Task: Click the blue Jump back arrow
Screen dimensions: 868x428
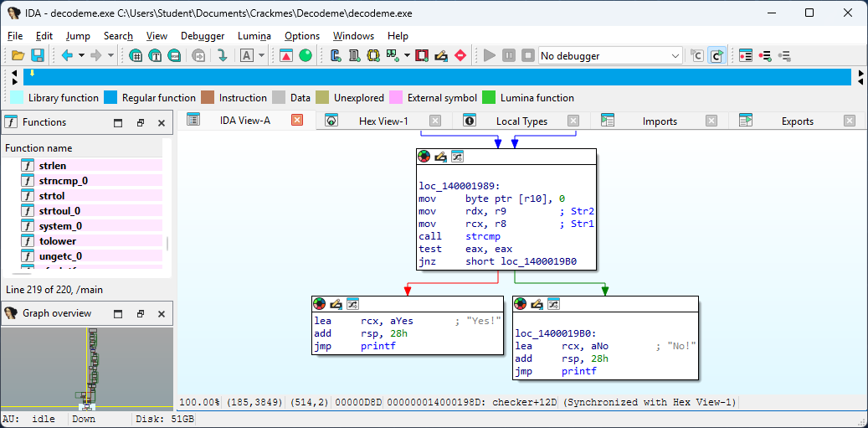Action: [67, 56]
